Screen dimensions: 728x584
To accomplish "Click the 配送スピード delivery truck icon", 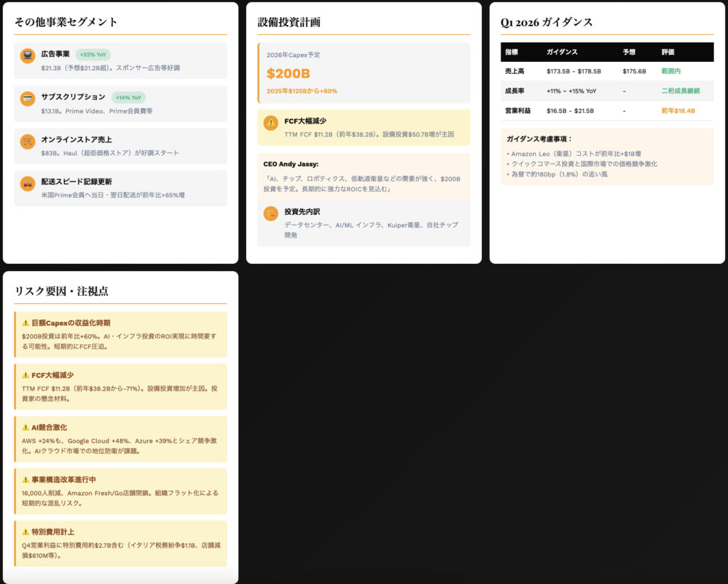I will pos(28,184).
